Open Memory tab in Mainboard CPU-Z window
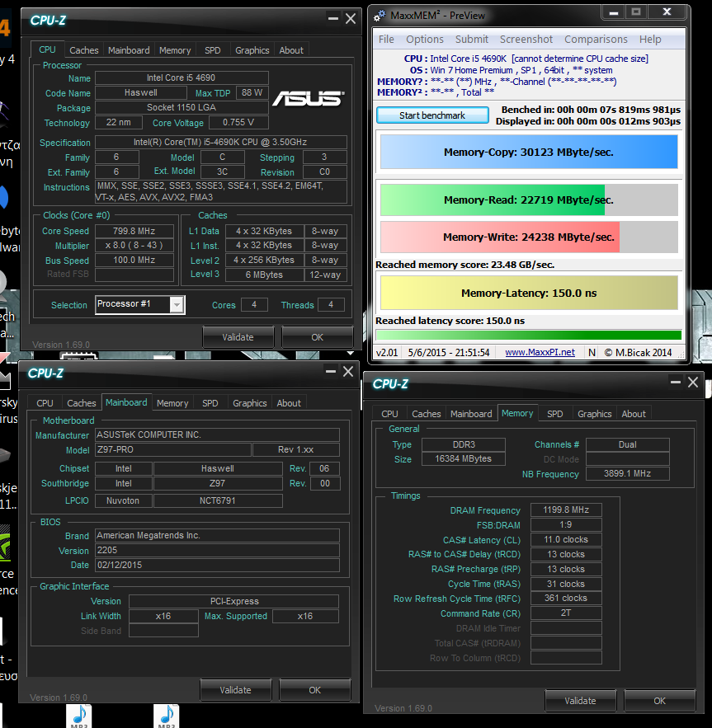This screenshot has width=712, height=728. click(172, 403)
